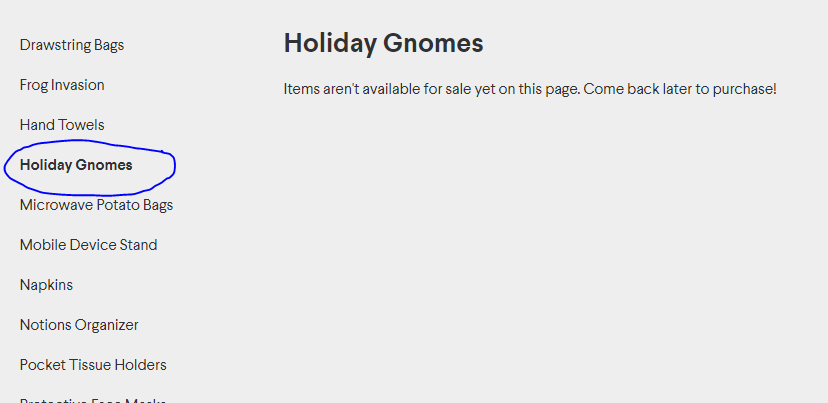Click the link just under Drawstring Bags

tap(62, 85)
